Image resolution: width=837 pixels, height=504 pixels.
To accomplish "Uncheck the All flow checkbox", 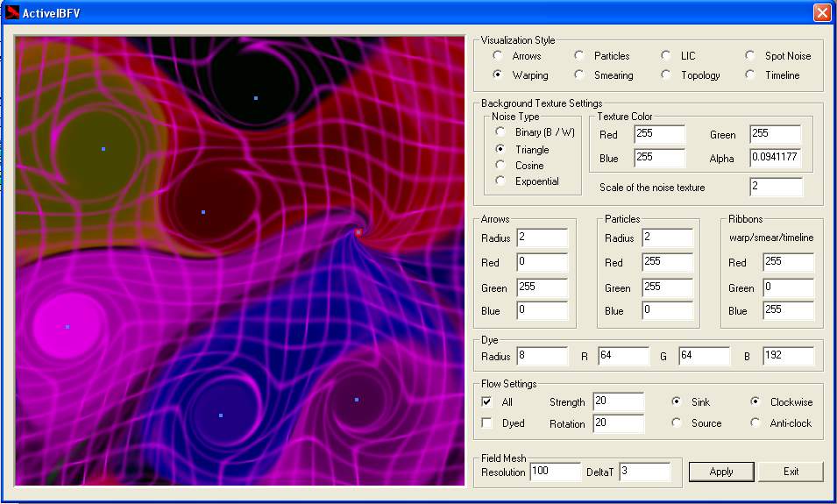I will (x=487, y=402).
